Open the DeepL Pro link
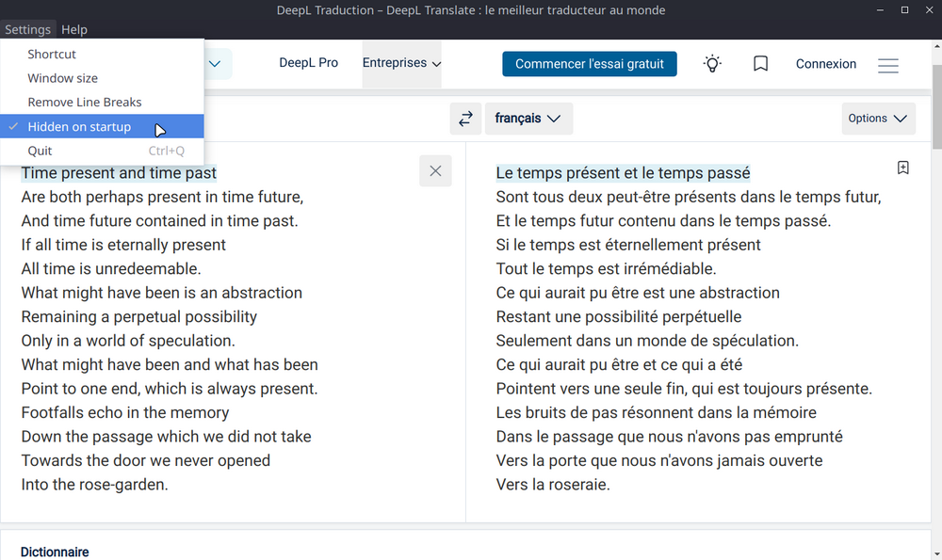Viewport: 942px width, 560px height. [308, 63]
